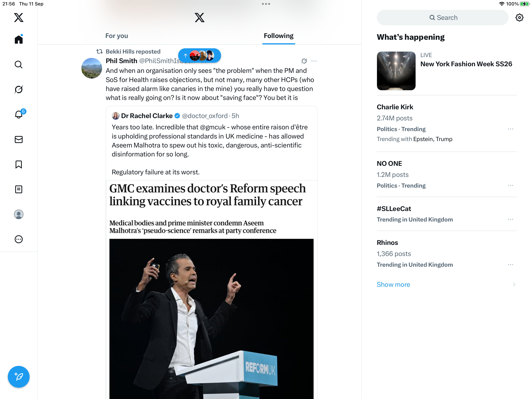Open options for Charlie Kirk trend
Image resolution: width=532 pixels, height=399 pixels.
click(x=510, y=129)
